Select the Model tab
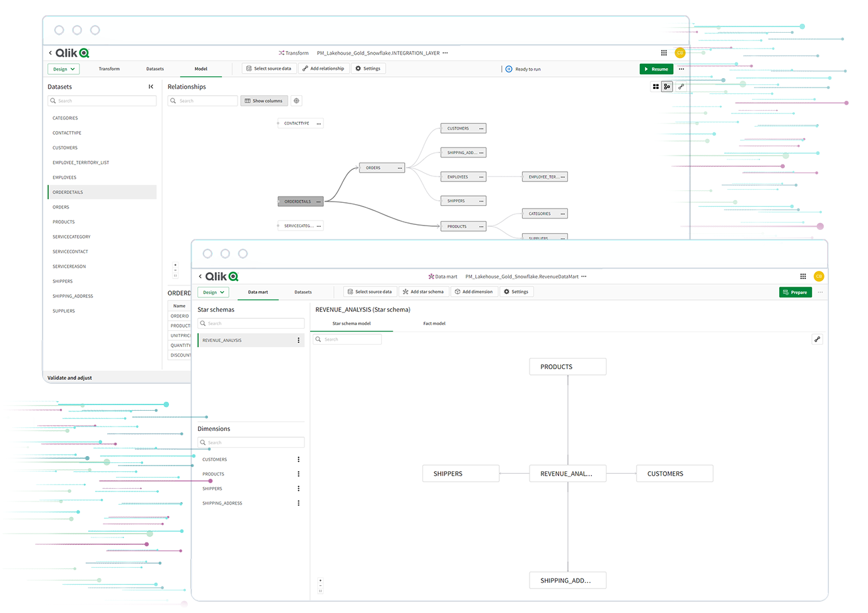 click(x=201, y=69)
